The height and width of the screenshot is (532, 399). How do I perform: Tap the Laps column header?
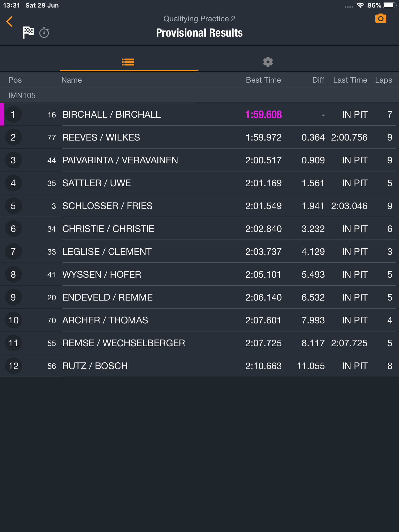point(383,80)
